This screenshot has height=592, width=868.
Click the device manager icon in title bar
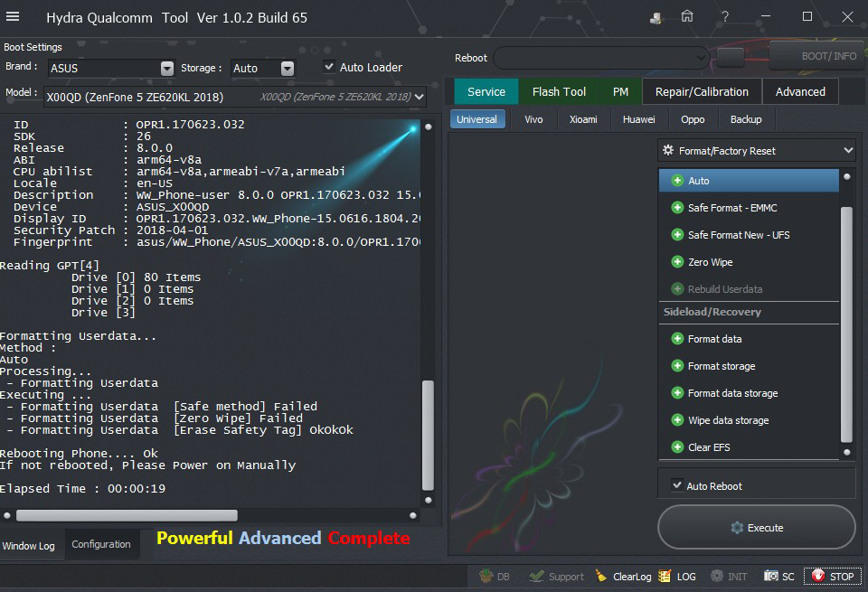pyautogui.click(x=656, y=17)
